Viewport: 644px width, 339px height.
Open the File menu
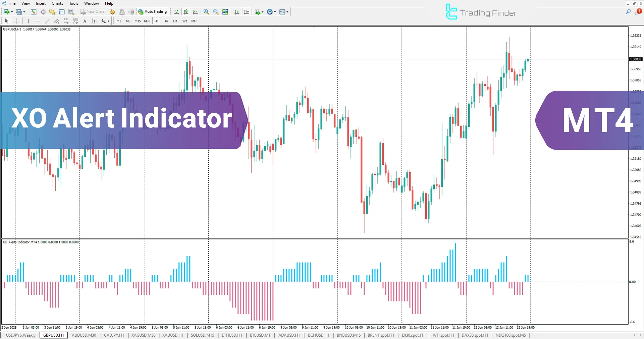tap(12, 3)
